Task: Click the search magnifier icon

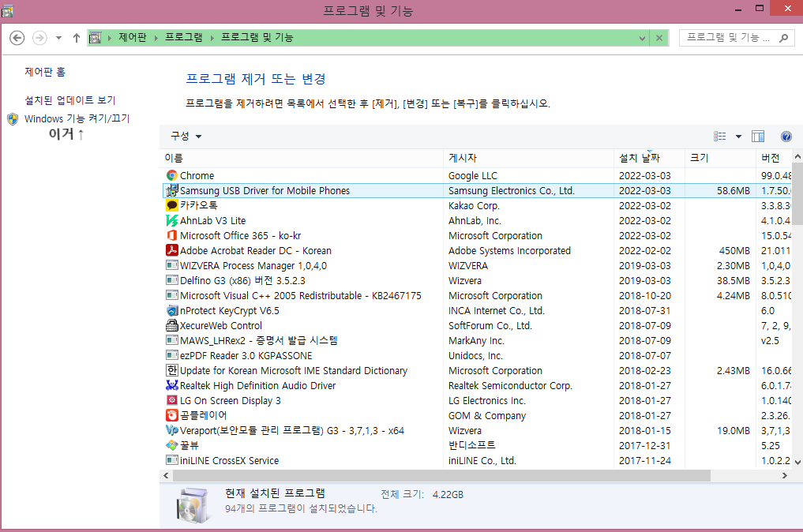Action: point(783,38)
